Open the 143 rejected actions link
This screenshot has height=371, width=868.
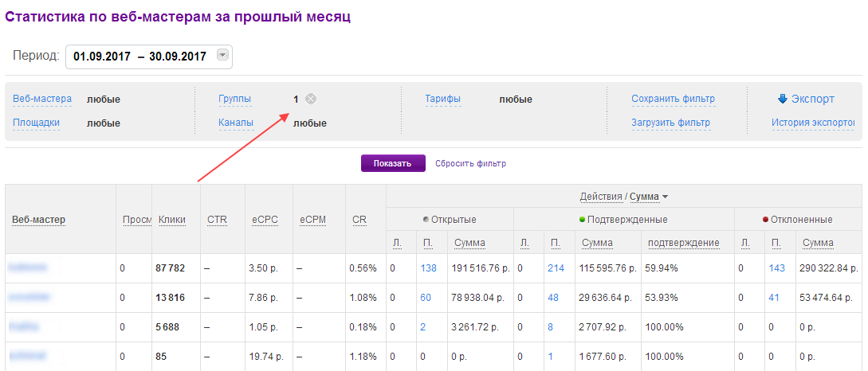click(776, 269)
